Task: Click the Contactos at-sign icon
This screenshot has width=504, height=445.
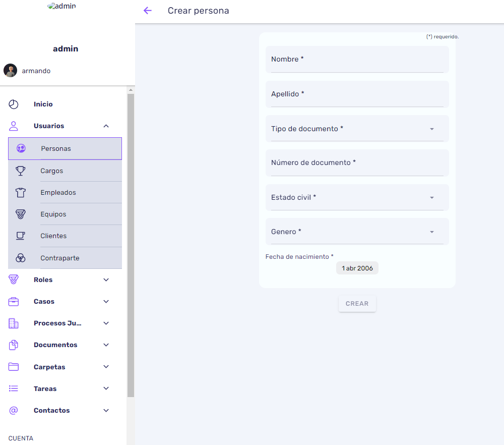Action: (14, 410)
